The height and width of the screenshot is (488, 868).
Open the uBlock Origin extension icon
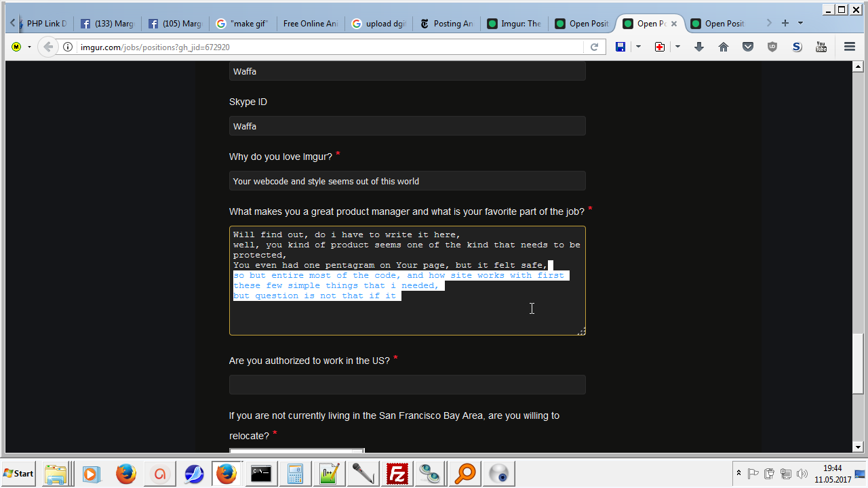[772, 47]
